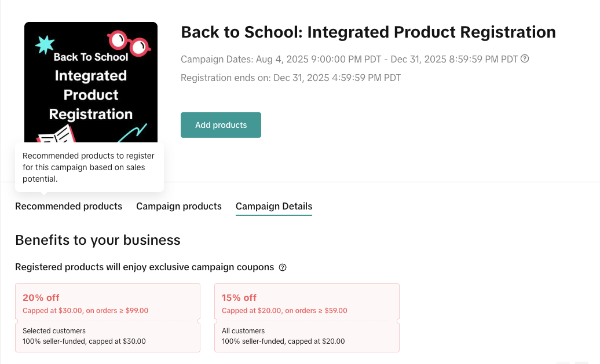Click the Benefits to your business heading
The height and width of the screenshot is (364, 600).
98,240
